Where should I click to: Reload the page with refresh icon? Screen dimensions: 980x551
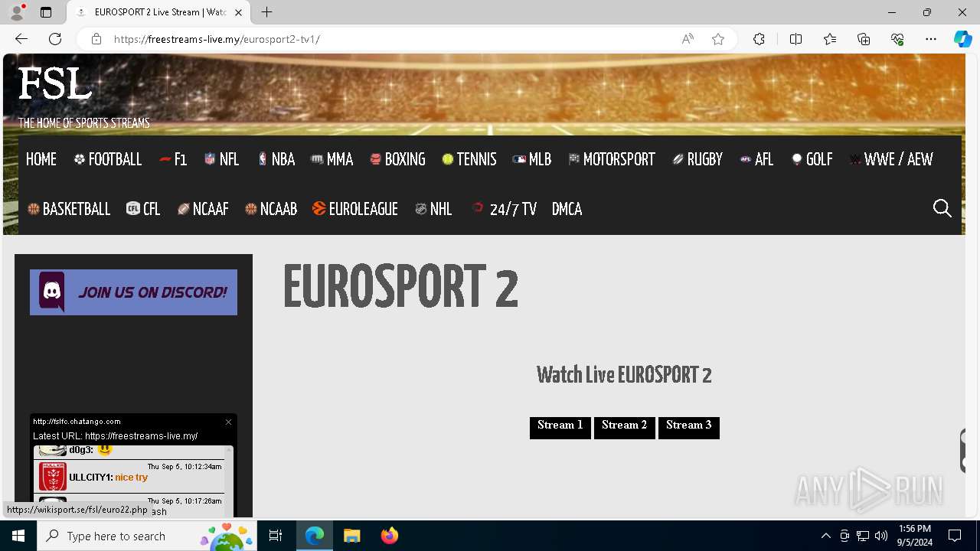[55, 39]
